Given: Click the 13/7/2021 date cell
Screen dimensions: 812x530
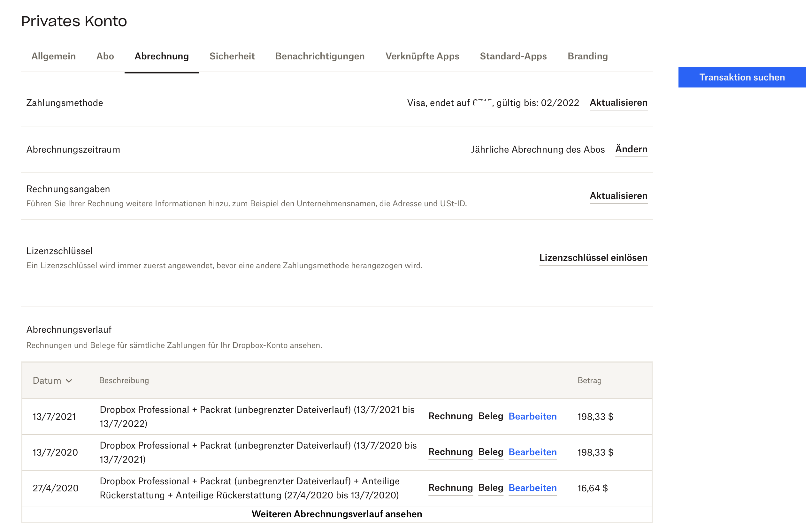Looking at the screenshot, I should pos(54,417).
